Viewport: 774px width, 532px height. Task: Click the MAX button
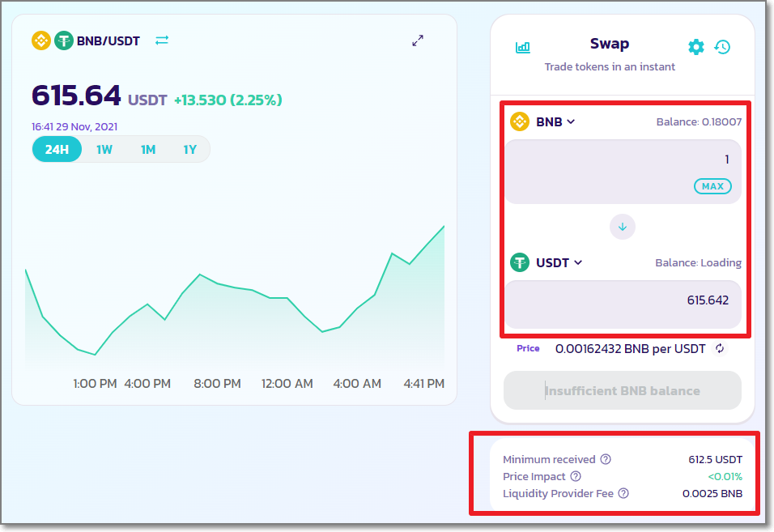point(712,186)
